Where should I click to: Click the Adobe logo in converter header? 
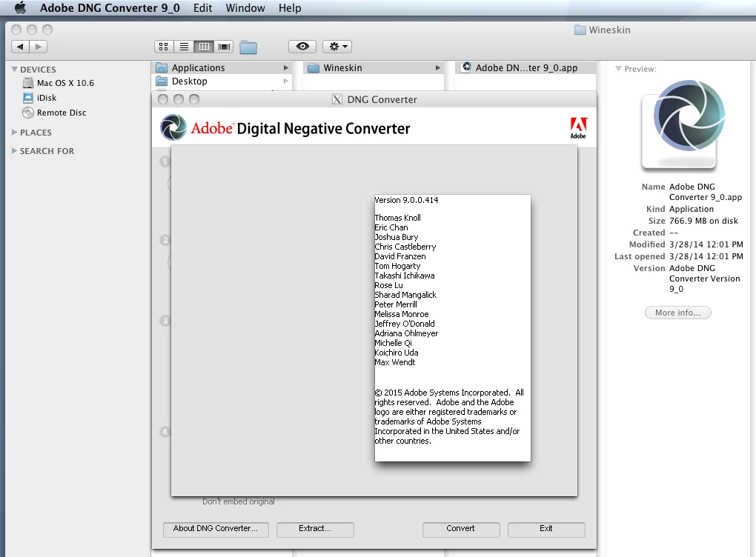578,127
